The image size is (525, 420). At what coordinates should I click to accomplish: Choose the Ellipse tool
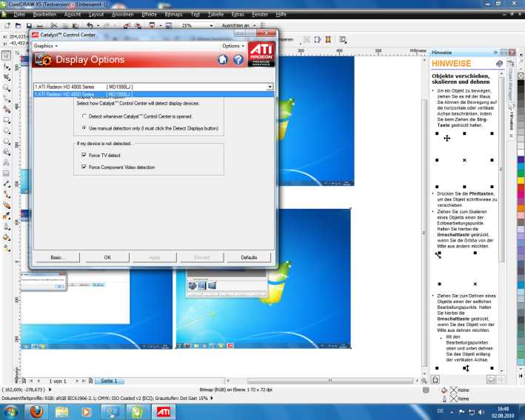7,131
